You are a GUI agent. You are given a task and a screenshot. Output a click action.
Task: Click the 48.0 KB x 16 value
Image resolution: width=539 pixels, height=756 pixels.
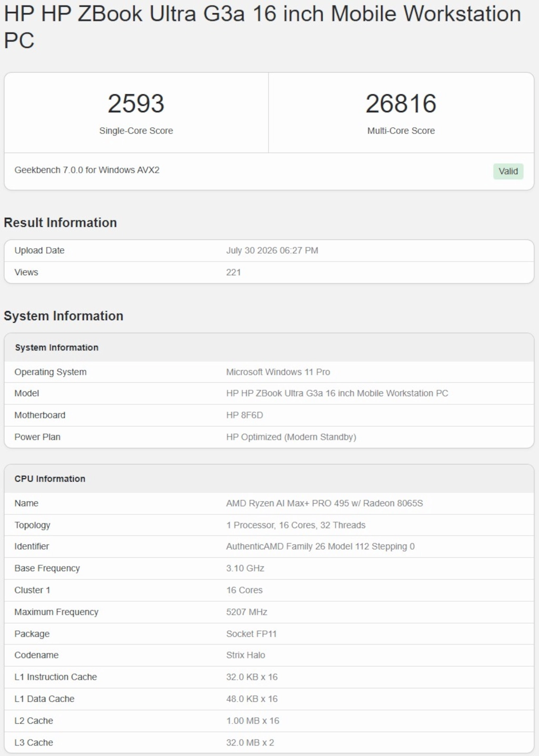click(x=252, y=699)
